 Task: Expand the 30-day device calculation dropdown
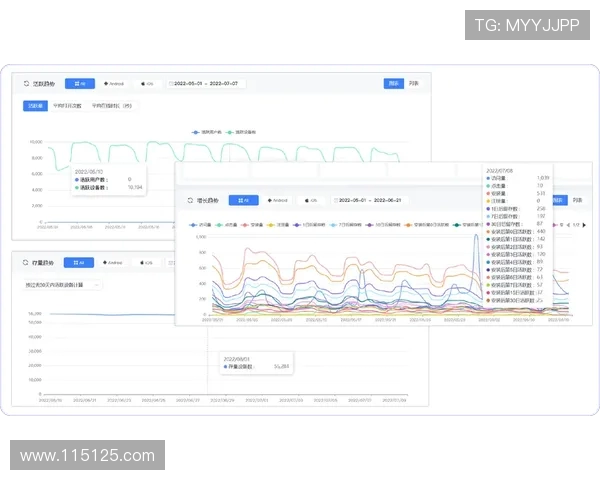coord(62,285)
